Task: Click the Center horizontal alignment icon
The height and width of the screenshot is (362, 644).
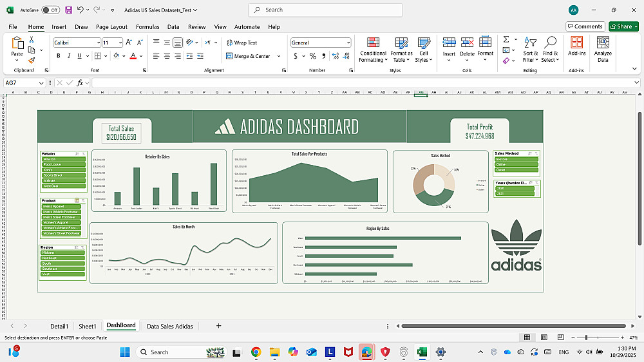Action: pyautogui.click(x=167, y=56)
